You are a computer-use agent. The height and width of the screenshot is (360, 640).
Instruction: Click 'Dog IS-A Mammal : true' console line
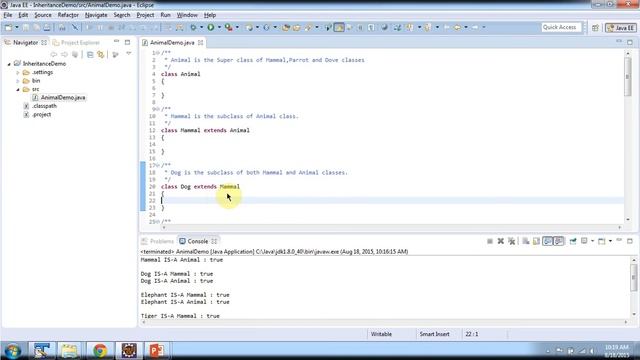coord(177,274)
